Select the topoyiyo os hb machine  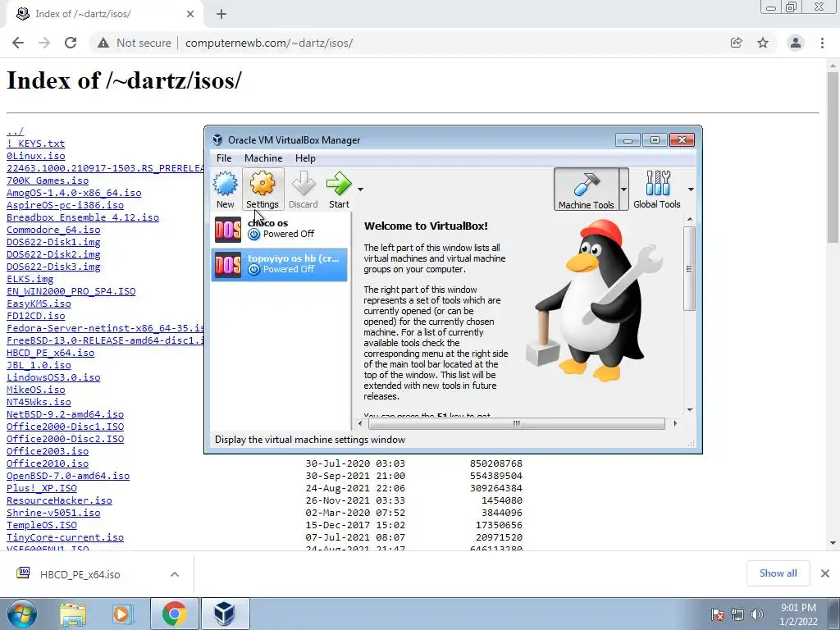click(x=279, y=264)
